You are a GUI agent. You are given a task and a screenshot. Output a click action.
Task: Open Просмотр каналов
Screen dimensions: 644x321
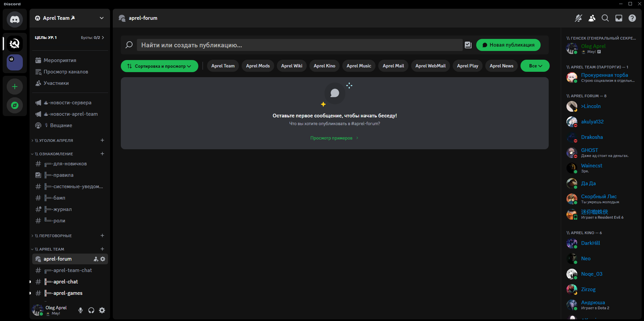(x=70, y=72)
